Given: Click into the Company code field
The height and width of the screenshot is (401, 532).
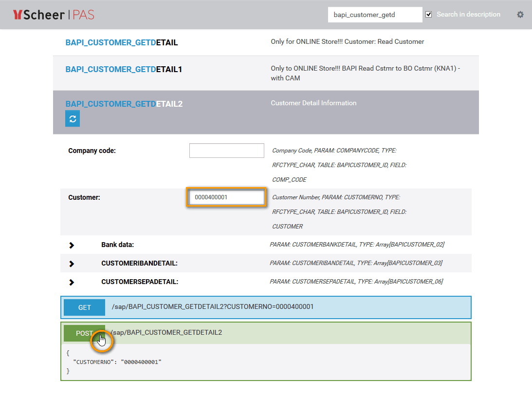Looking at the screenshot, I should 226,151.
